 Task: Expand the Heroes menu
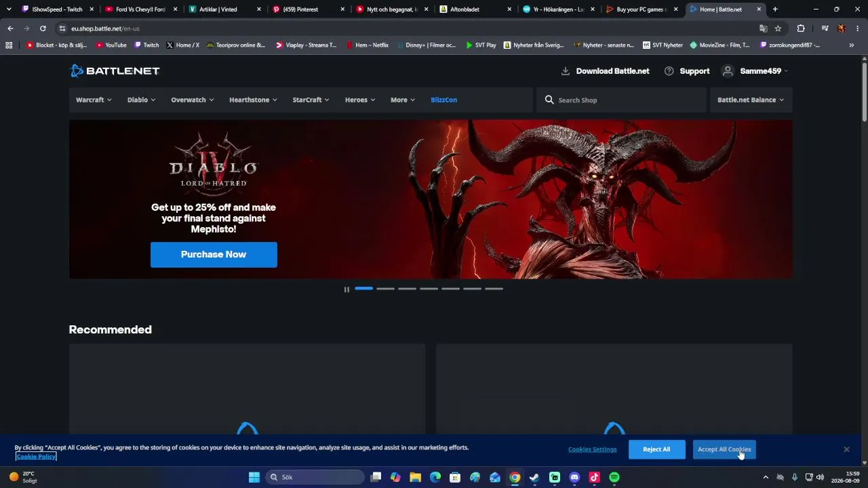[360, 100]
